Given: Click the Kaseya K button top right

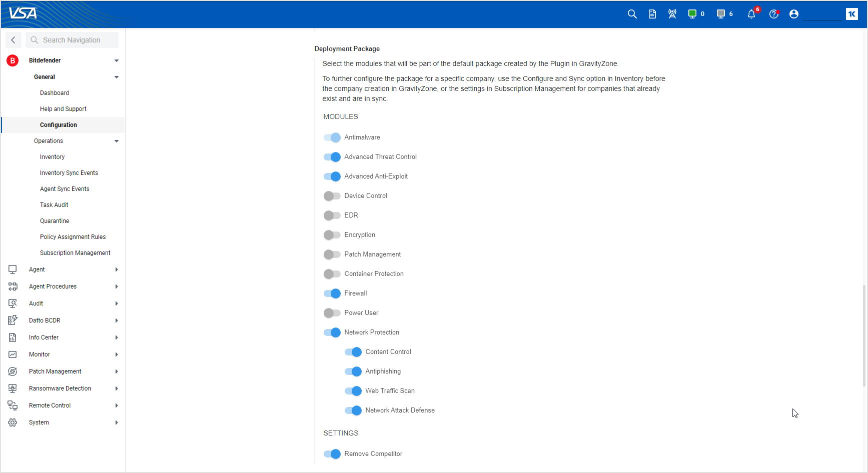Looking at the screenshot, I should coord(852,14).
